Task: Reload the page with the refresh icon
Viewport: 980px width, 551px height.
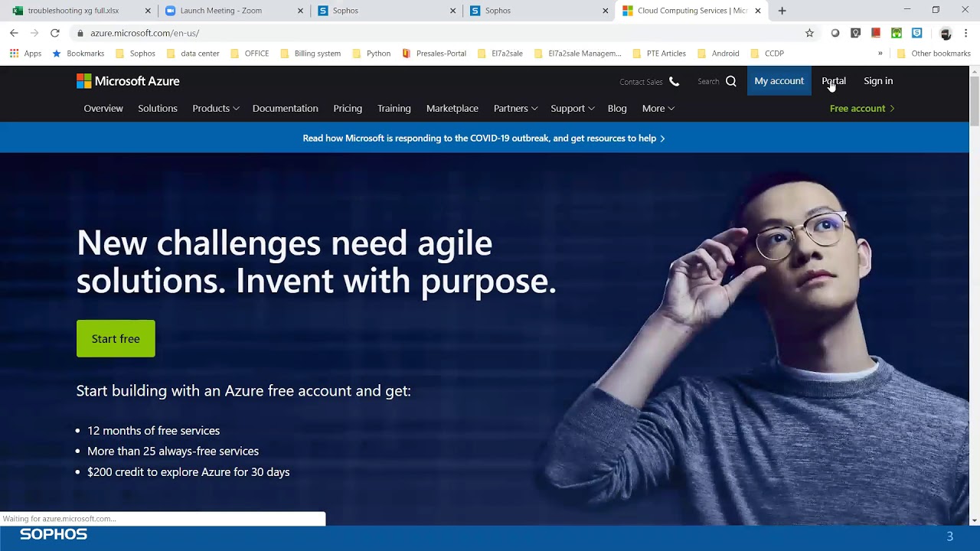Action: point(55,33)
